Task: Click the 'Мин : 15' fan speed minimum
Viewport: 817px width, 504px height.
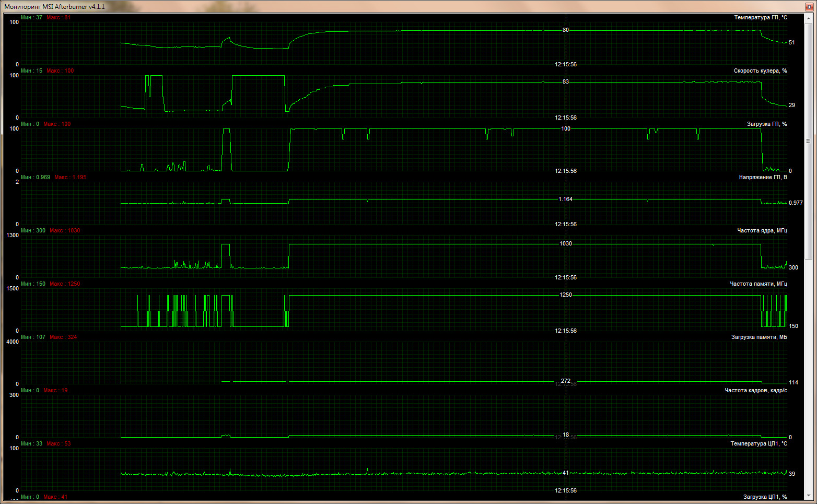Action: pyautogui.click(x=31, y=71)
